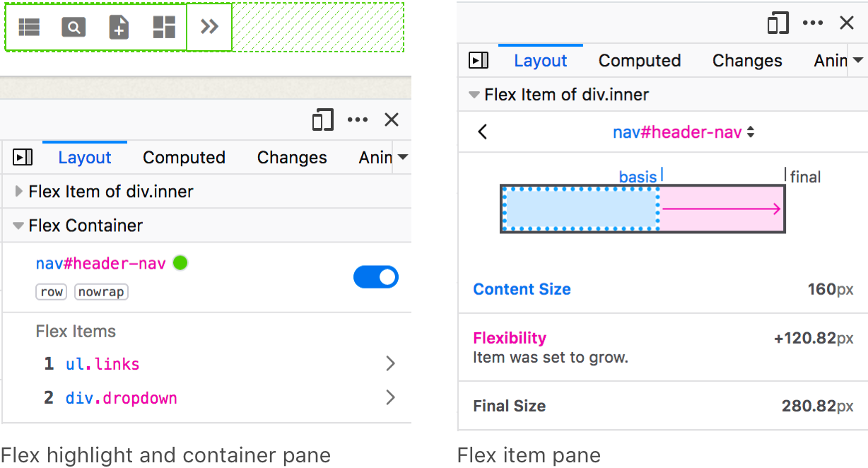Show more tabs with the dropdown arrow in left pane
This screenshot has width=868, height=468.
tap(403, 157)
